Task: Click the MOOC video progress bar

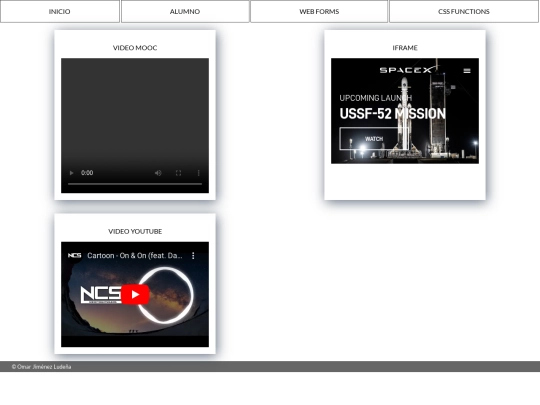Action: (135, 184)
